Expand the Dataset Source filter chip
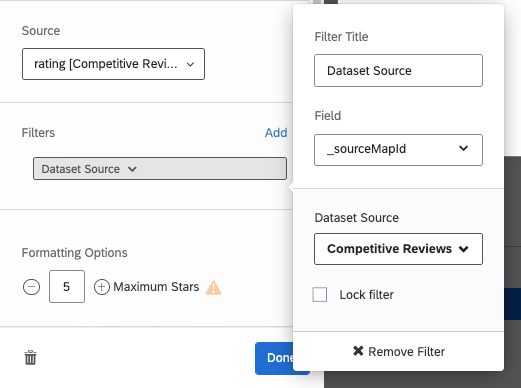This screenshot has height=388, width=521. click(x=160, y=169)
